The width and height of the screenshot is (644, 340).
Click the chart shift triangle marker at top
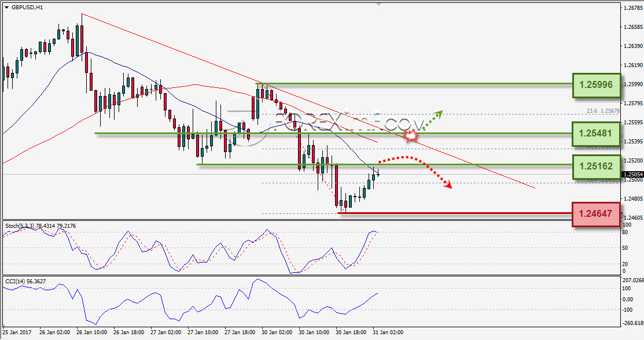(378, 3)
